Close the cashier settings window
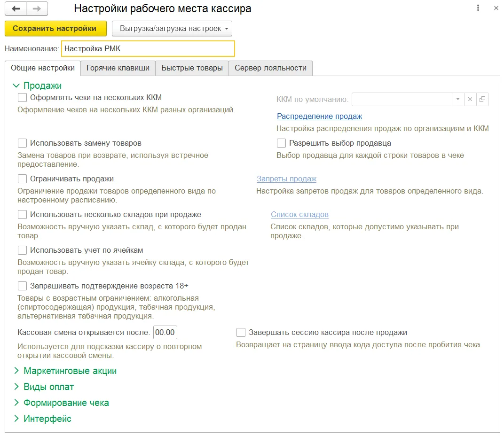Viewport: 504px width, 436px height. [x=496, y=8]
